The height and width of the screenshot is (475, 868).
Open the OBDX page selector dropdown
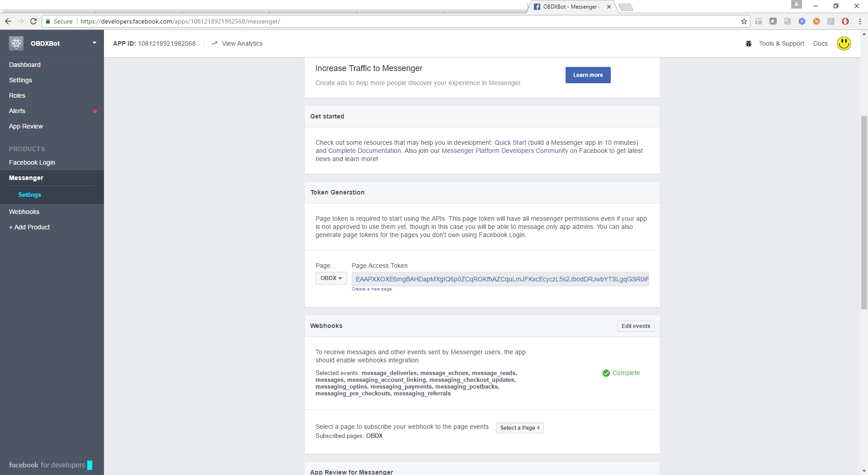coord(331,278)
